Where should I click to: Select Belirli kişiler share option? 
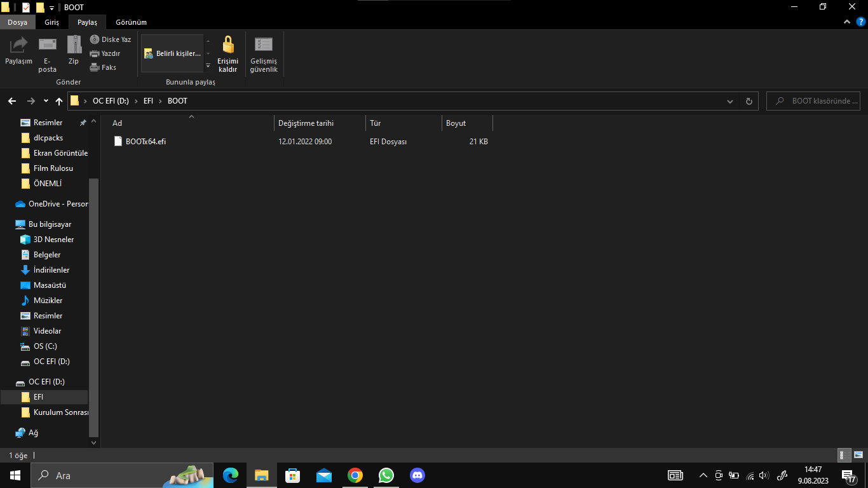[172, 53]
